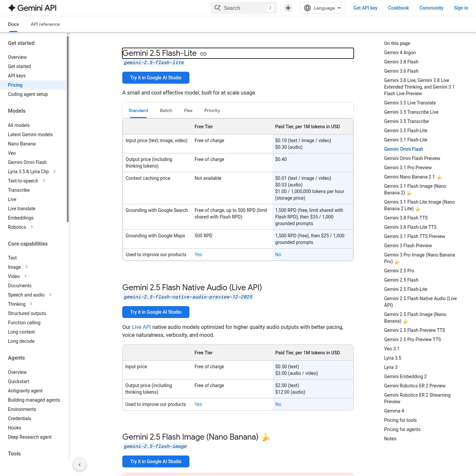Click the search magnifier icon

(x=218, y=8)
